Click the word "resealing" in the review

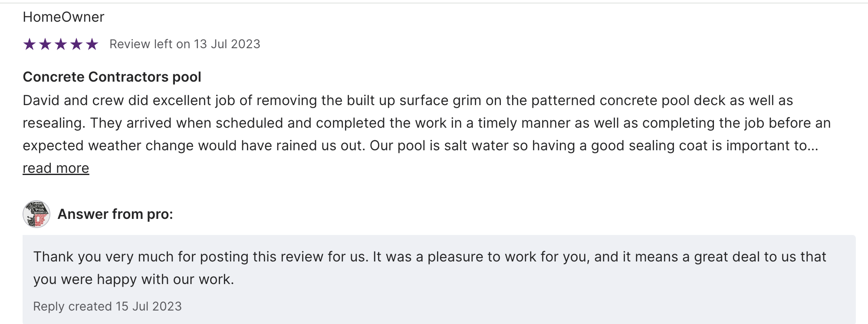coord(52,123)
